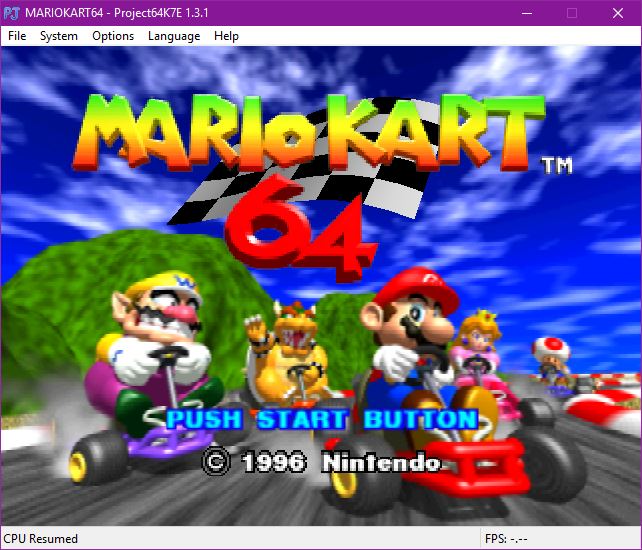Open the System menu
The height and width of the screenshot is (550, 642).
coord(59,36)
